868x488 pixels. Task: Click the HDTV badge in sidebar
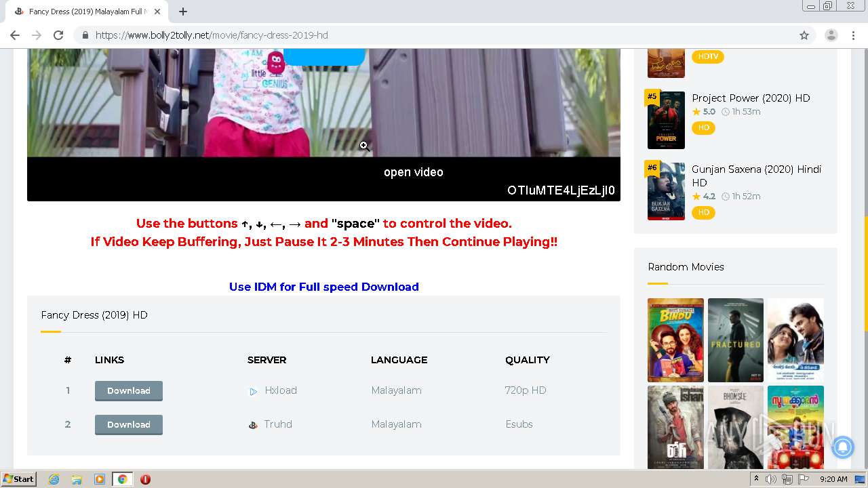[x=708, y=57]
